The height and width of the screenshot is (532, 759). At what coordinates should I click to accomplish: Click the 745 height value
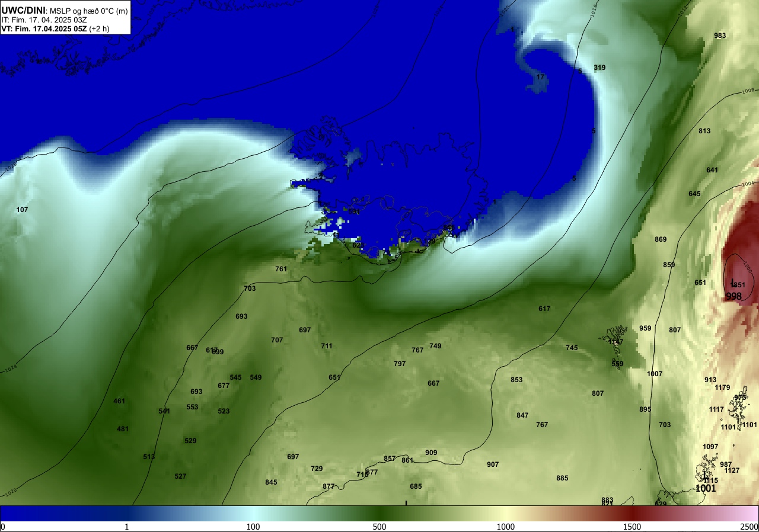572,348
